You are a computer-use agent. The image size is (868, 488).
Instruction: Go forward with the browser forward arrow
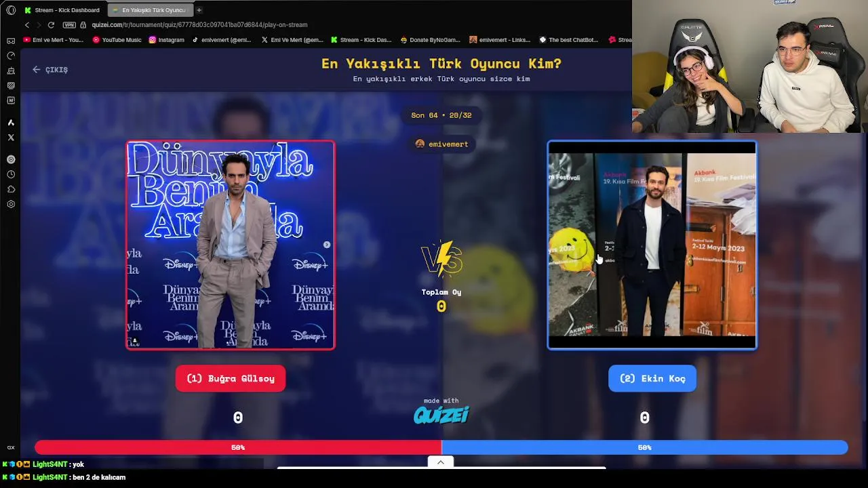[x=39, y=25]
